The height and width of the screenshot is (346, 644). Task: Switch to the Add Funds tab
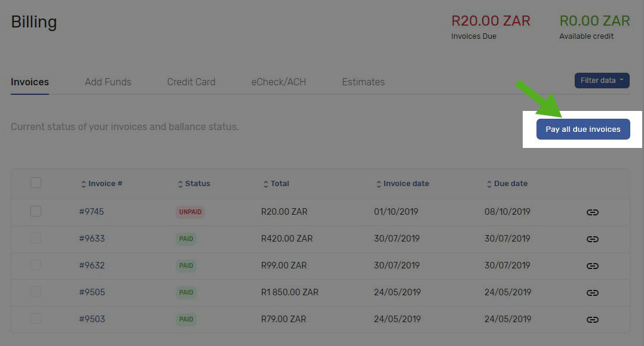108,82
